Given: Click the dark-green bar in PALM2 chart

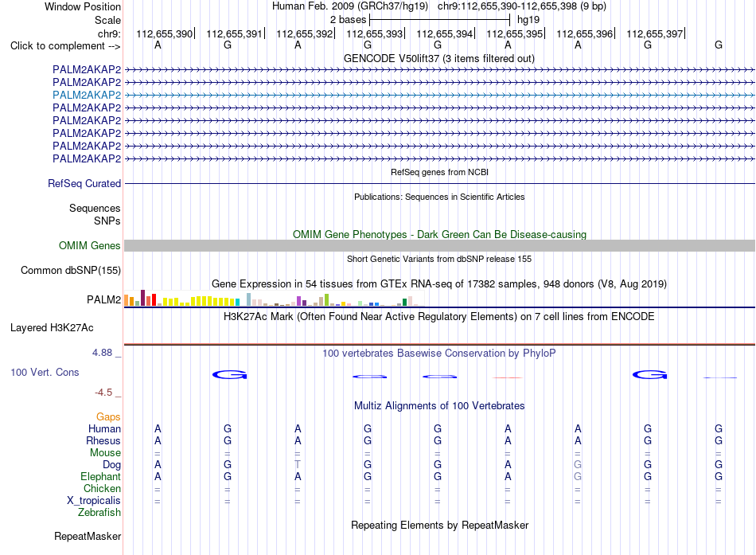Looking at the screenshot, I should coord(404,302).
